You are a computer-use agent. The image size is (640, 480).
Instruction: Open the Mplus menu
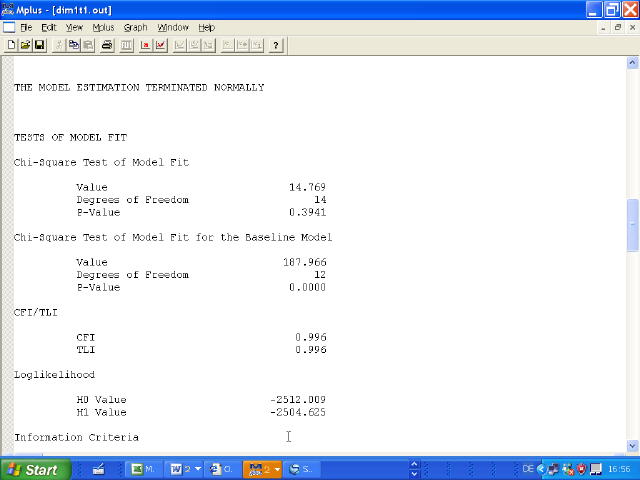click(103, 27)
